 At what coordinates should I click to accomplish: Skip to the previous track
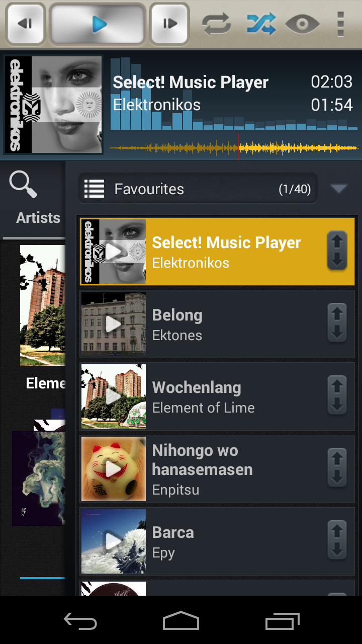pos(26,24)
